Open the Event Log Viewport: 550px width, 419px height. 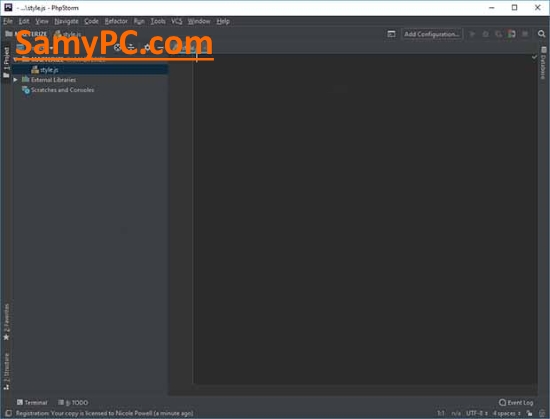pyautogui.click(x=516, y=403)
